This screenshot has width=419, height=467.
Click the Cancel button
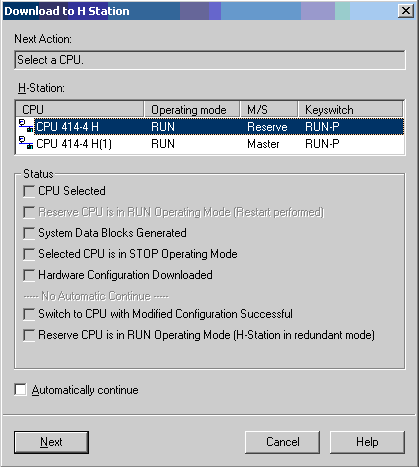click(x=282, y=442)
